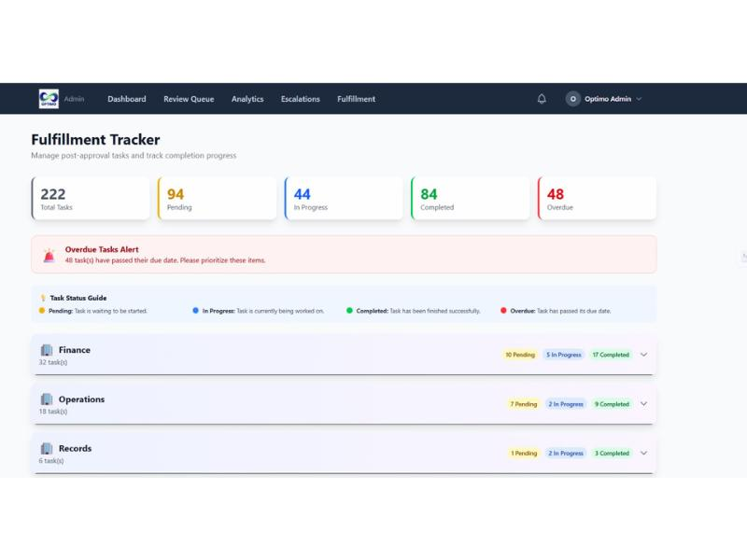Open the Optimo Admin user dropdown

click(639, 99)
